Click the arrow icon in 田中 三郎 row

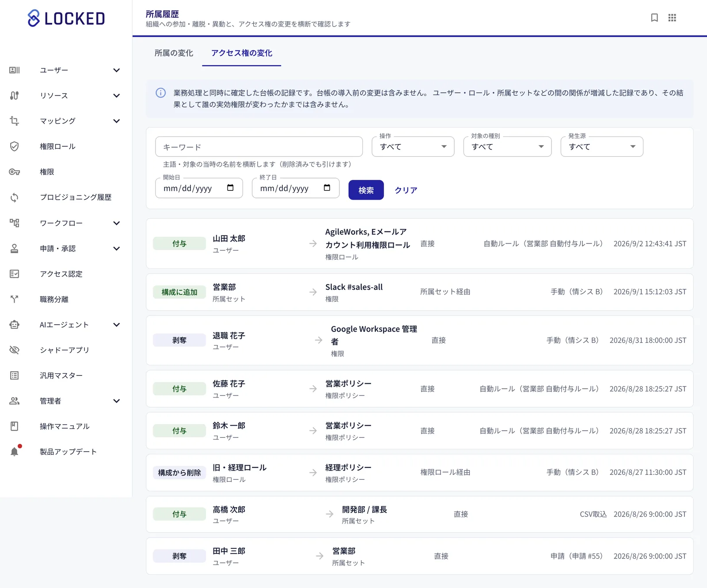point(319,556)
